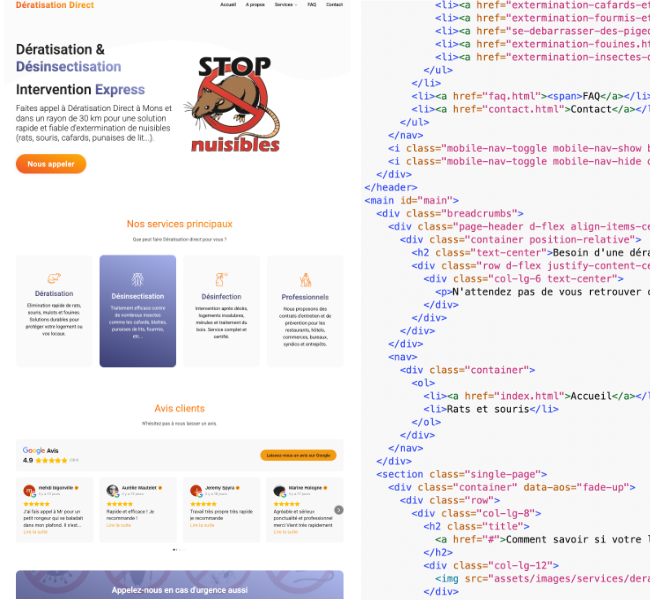Click Aurélie Mautelet's reviewer avatar
Image resolution: width=650 pixels, height=600 pixels.
(x=113, y=491)
